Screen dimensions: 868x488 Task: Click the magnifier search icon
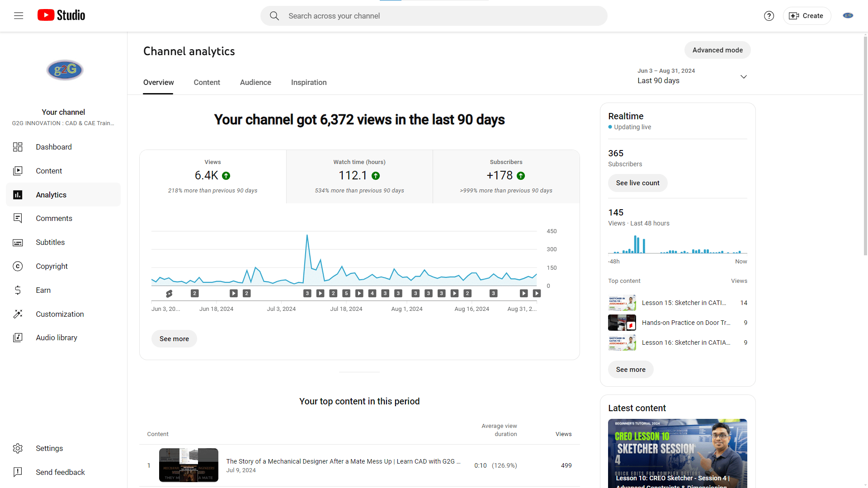274,16
